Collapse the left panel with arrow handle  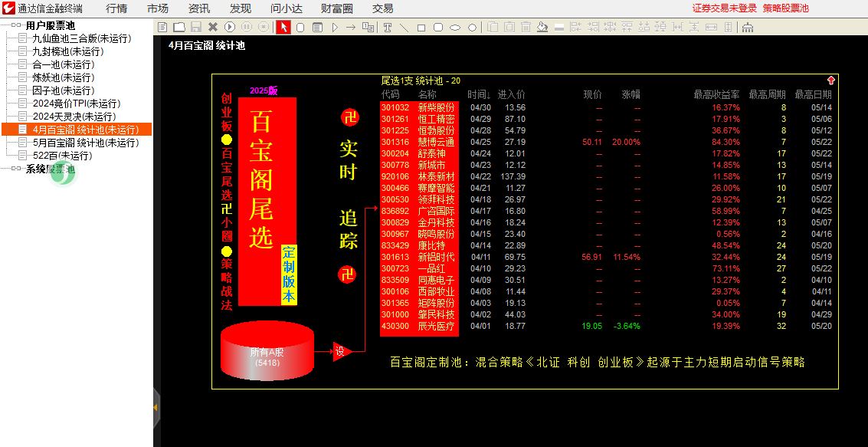tap(156, 407)
